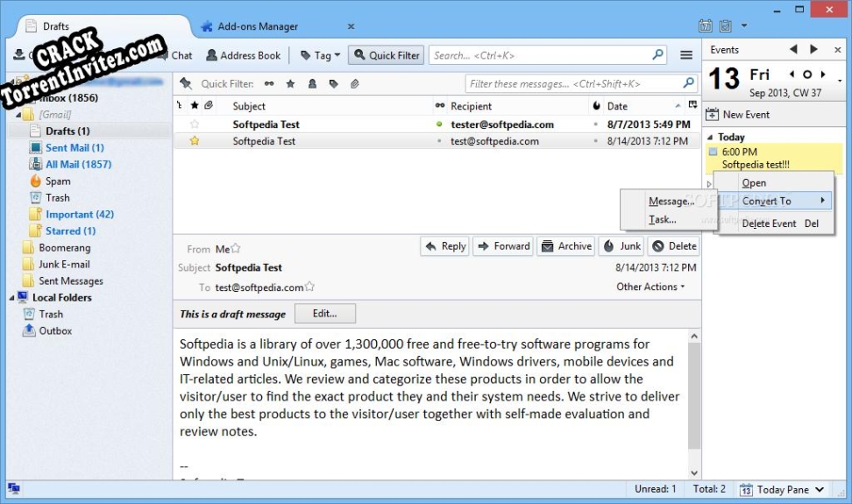Go to next day arrow

pyautogui.click(x=823, y=75)
